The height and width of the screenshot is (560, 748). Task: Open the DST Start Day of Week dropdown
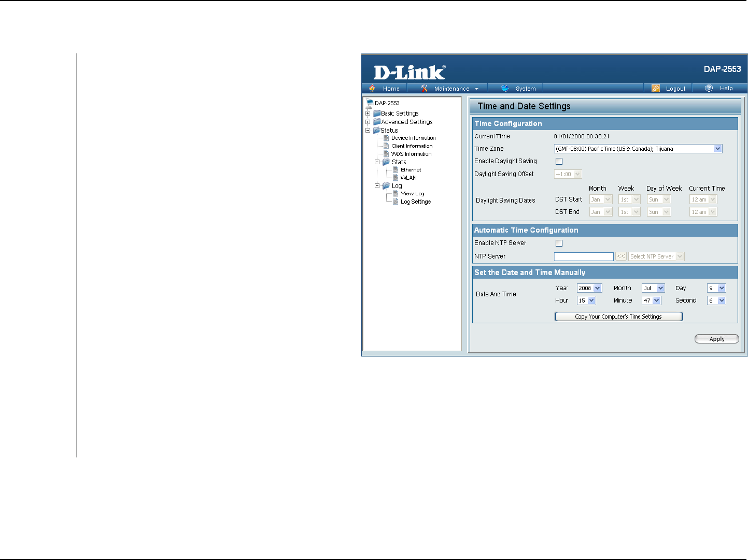tap(659, 199)
